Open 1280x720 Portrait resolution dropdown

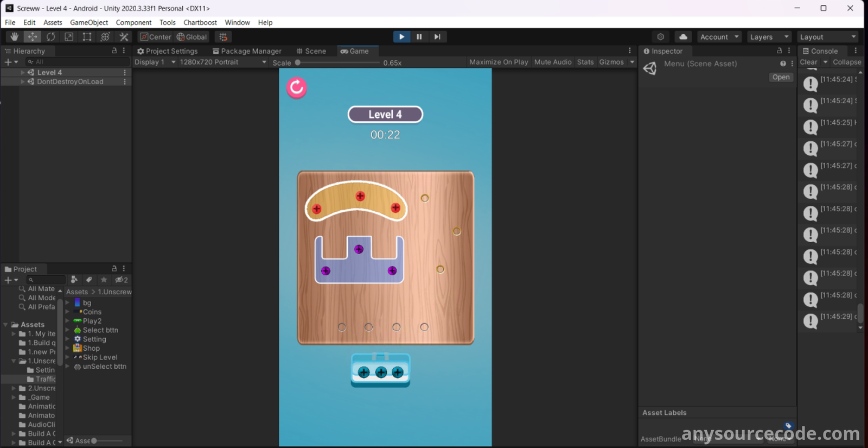click(x=223, y=62)
